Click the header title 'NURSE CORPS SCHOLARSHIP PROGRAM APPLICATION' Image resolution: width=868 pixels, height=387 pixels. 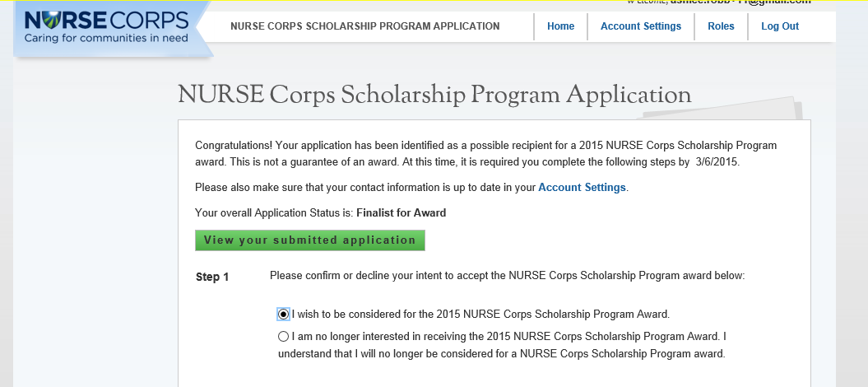pyautogui.click(x=365, y=26)
